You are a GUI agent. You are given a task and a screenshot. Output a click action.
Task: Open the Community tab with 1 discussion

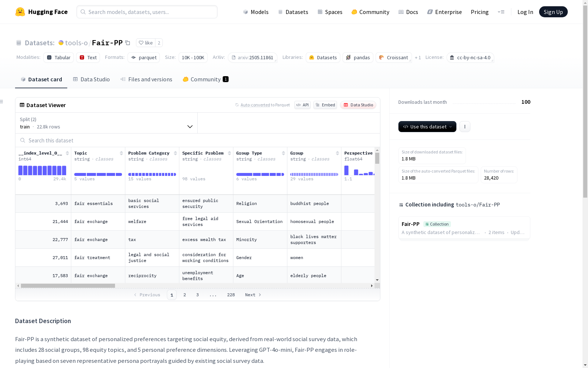[206, 79]
